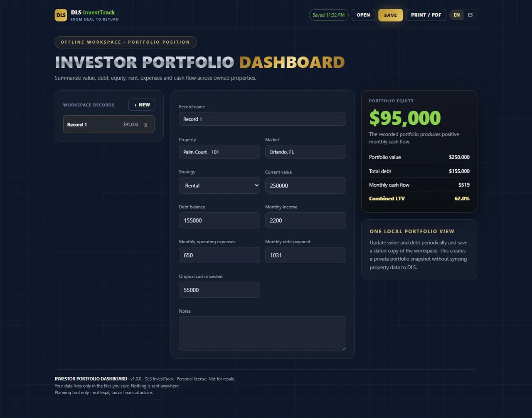Click the Debt balance field 155000
The image size is (532, 418).
pyautogui.click(x=219, y=220)
